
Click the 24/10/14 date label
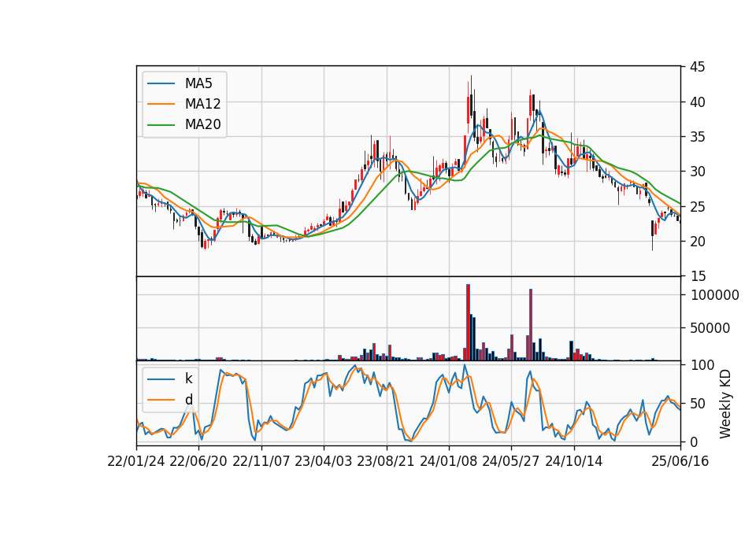(x=574, y=461)
